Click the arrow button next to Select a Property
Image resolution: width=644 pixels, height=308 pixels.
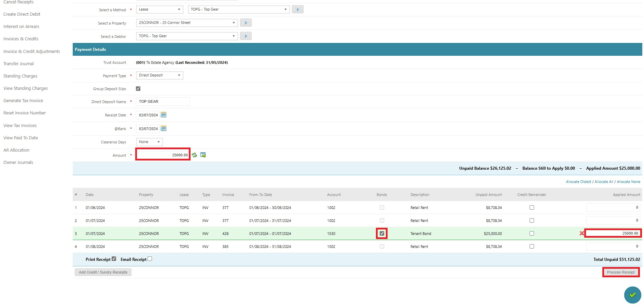point(246,23)
